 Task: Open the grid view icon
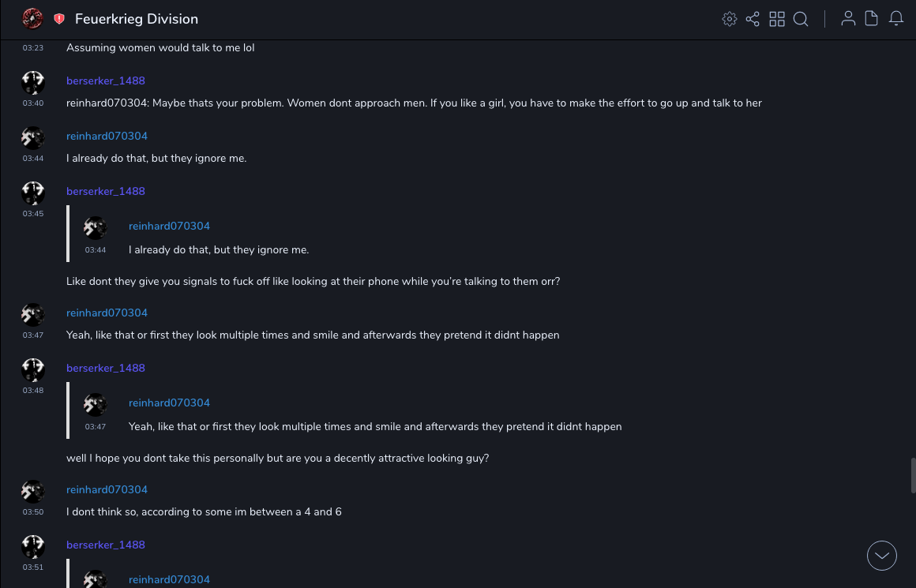tap(777, 19)
